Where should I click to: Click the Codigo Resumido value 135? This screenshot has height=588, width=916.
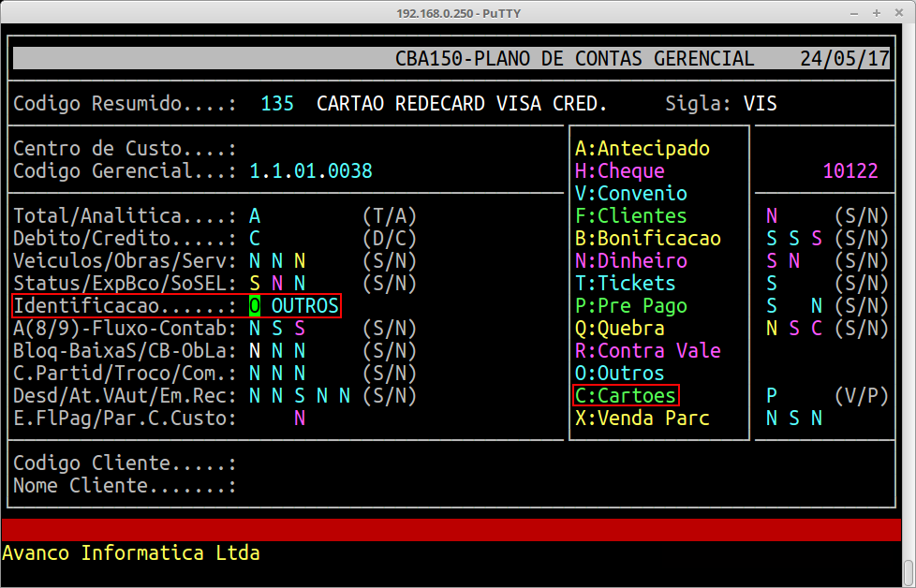277,103
